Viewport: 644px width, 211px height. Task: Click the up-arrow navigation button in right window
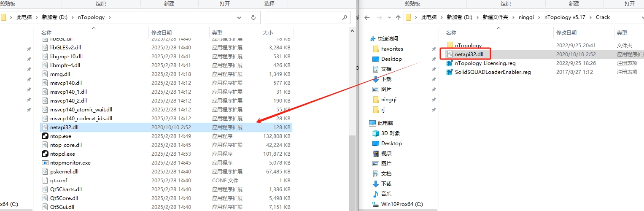(398, 18)
